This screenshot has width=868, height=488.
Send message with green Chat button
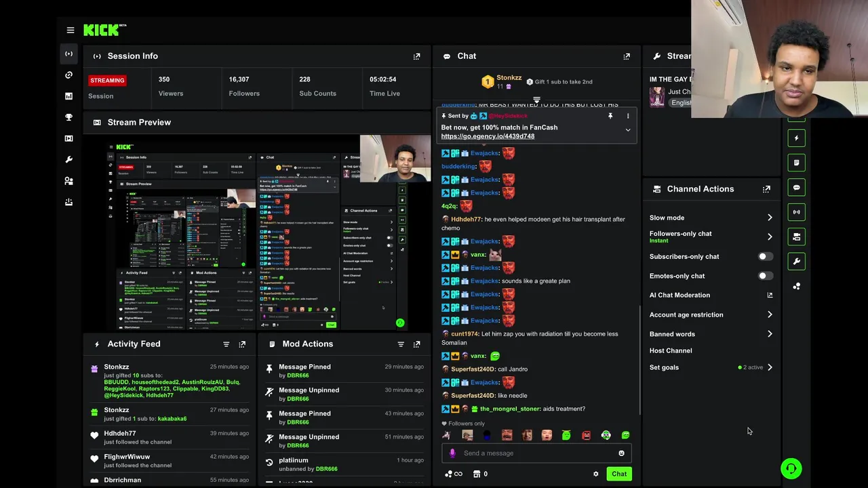click(619, 474)
